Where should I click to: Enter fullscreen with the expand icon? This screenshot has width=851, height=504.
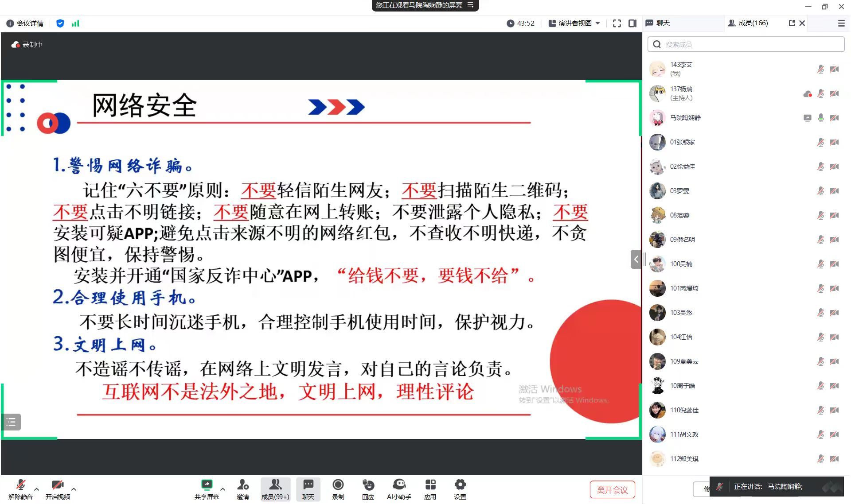coord(617,23)
